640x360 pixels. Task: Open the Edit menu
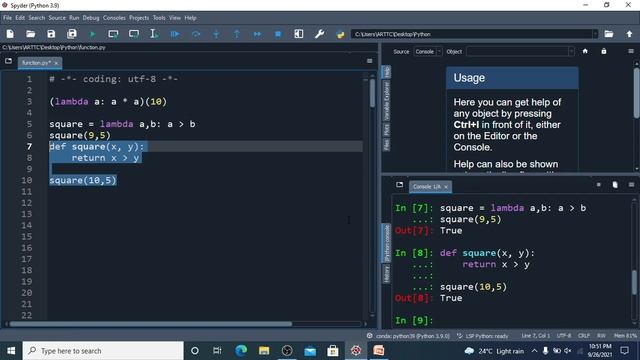click(20, 18)
